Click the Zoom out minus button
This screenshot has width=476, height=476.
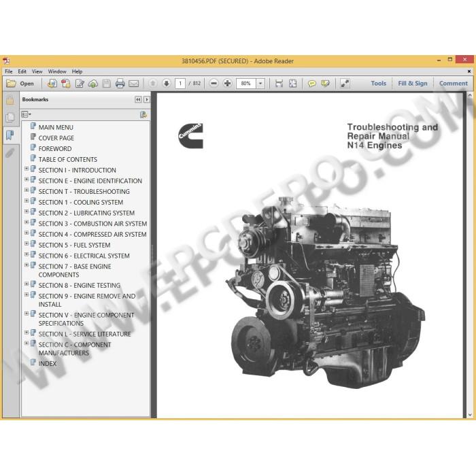pyautogui.click(x=214, y=83)
